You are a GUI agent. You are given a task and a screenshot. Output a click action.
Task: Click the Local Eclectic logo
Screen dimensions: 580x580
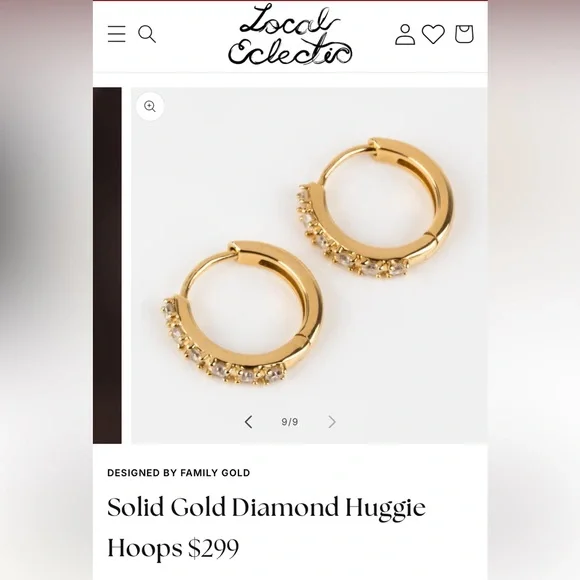[x=290, y=35]
